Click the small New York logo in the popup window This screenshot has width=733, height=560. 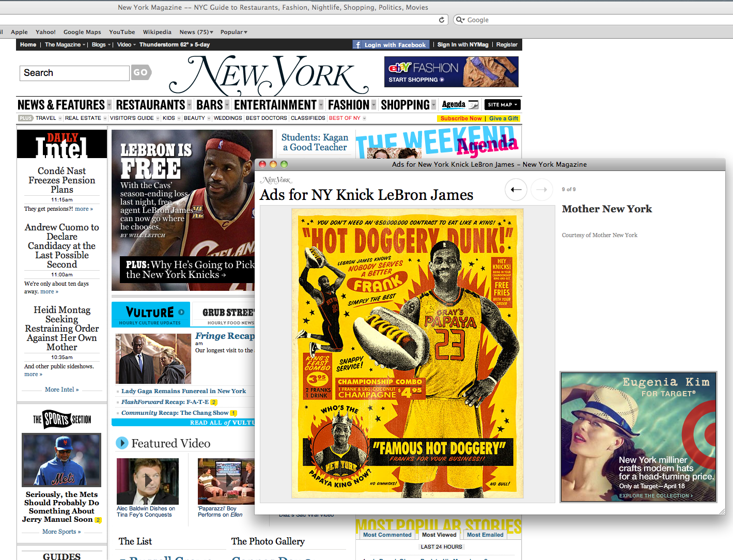click(276, 180)
